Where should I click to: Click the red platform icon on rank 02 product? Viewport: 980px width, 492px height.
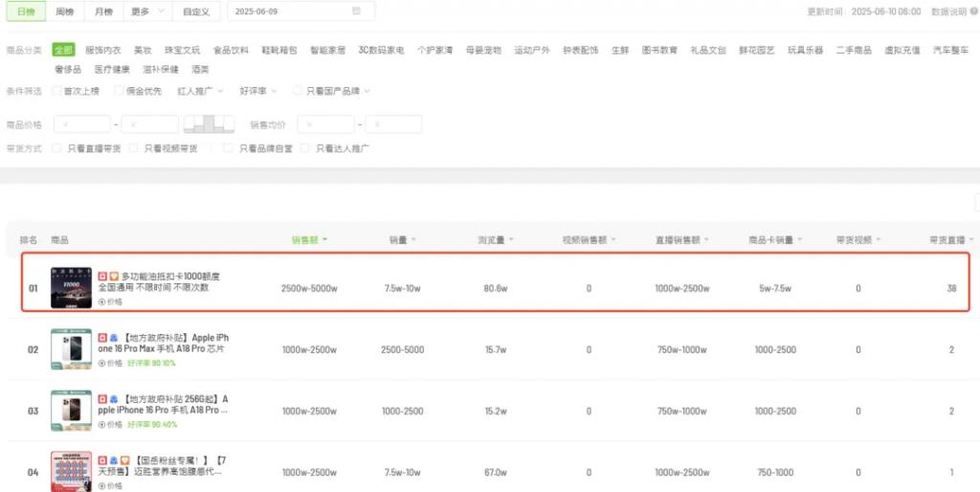pos(102,338)
